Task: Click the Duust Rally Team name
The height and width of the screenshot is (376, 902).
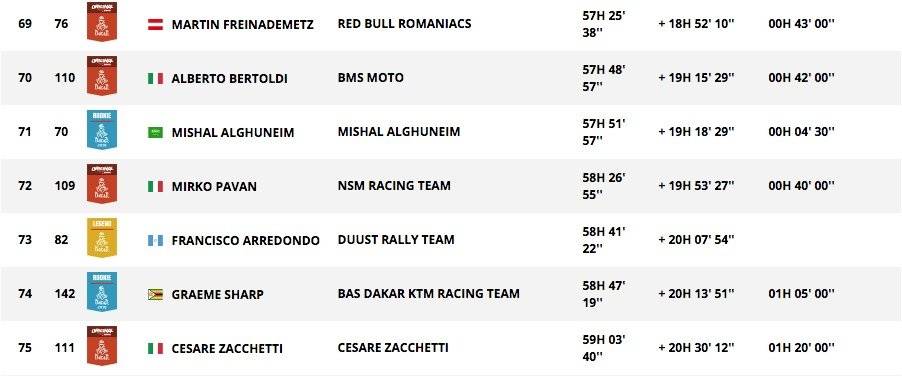Action: (x=396, y=240)
